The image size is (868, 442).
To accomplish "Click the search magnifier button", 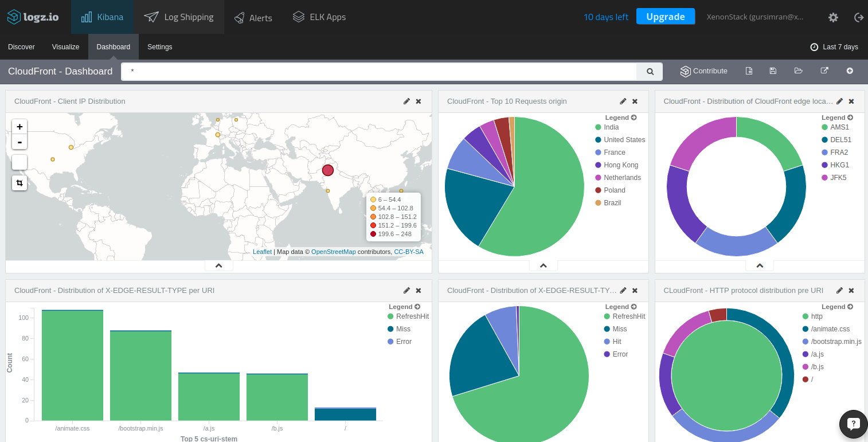I will tap(650, 72).
